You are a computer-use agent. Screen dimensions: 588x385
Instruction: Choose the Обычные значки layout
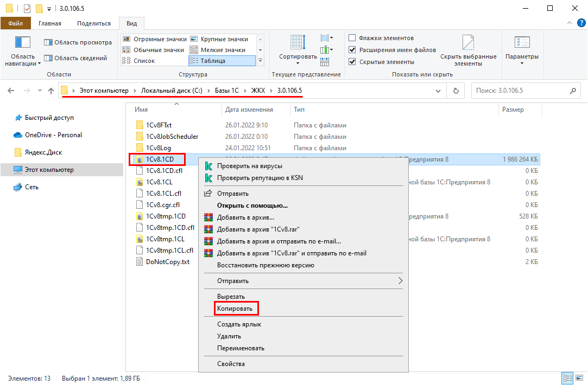click(x=154, y=50)
